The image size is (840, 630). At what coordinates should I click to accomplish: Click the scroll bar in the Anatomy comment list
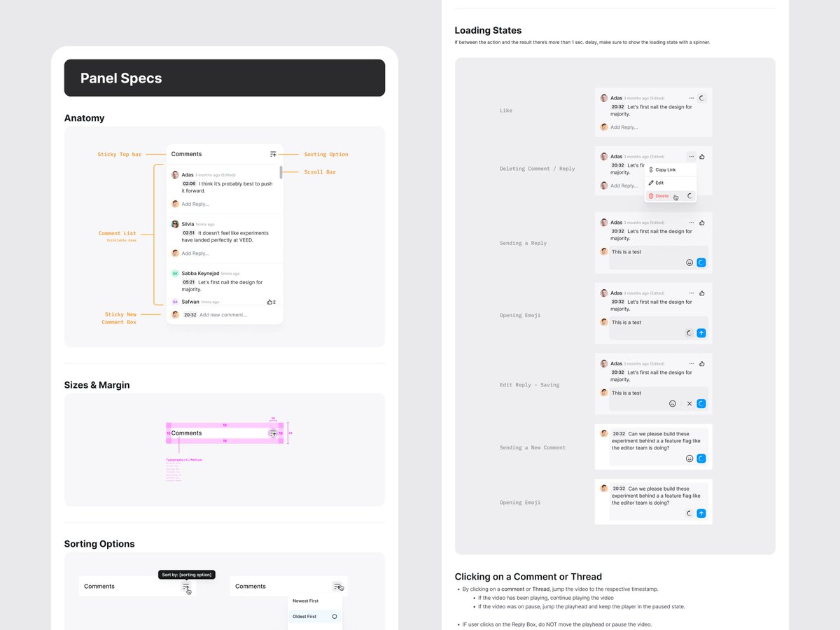point(281,172)
